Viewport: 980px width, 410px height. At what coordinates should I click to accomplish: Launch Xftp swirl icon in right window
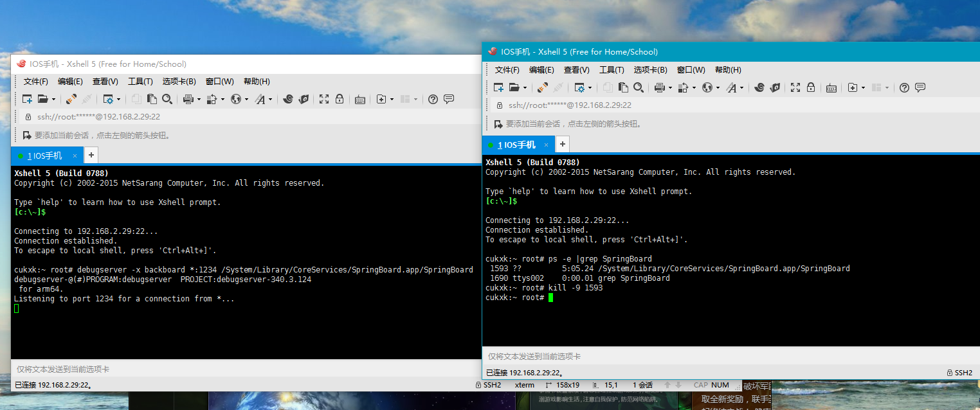click(759, 87)
